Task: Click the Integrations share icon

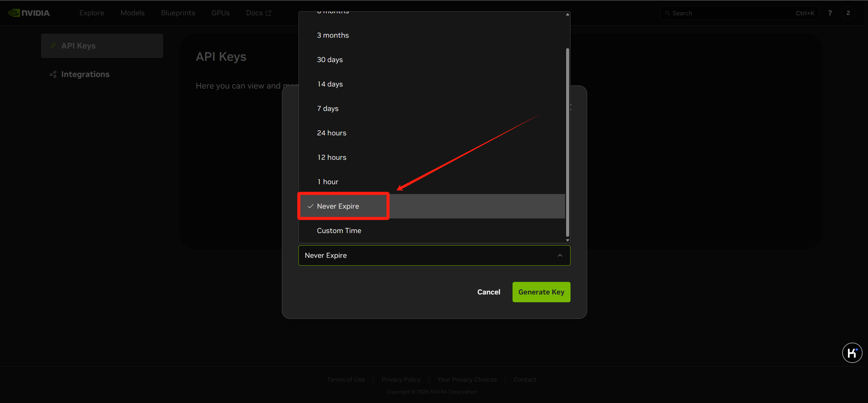Action: point(53,74)
